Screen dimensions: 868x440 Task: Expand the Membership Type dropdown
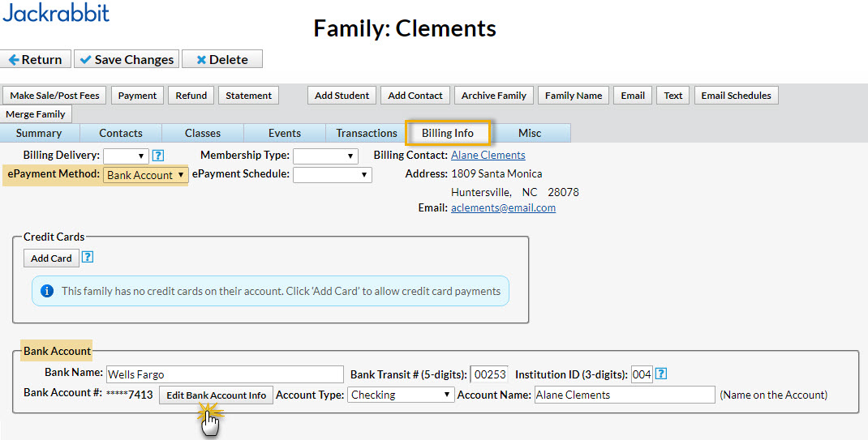tap(325, 156)
